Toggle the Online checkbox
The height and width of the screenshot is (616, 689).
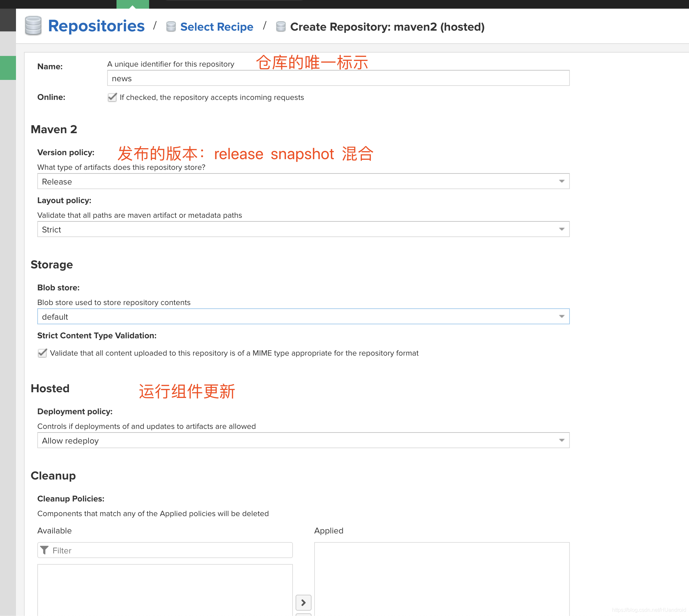click(112, 98)
